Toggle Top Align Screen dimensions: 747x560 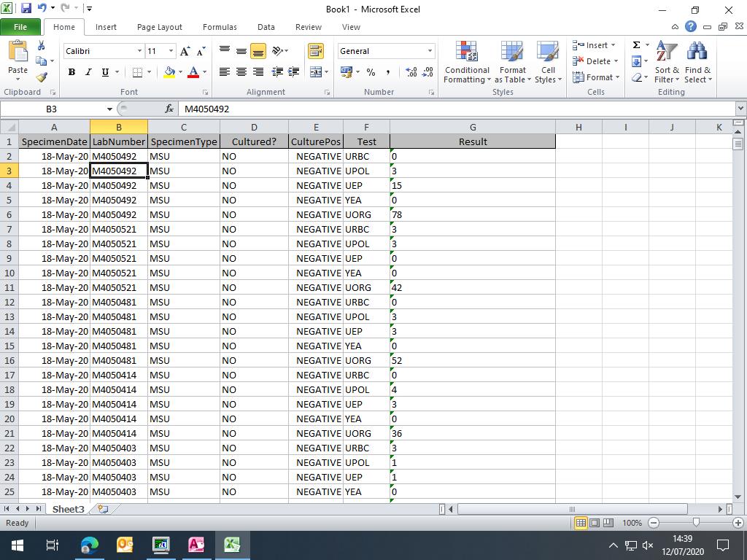pos(225,51)
